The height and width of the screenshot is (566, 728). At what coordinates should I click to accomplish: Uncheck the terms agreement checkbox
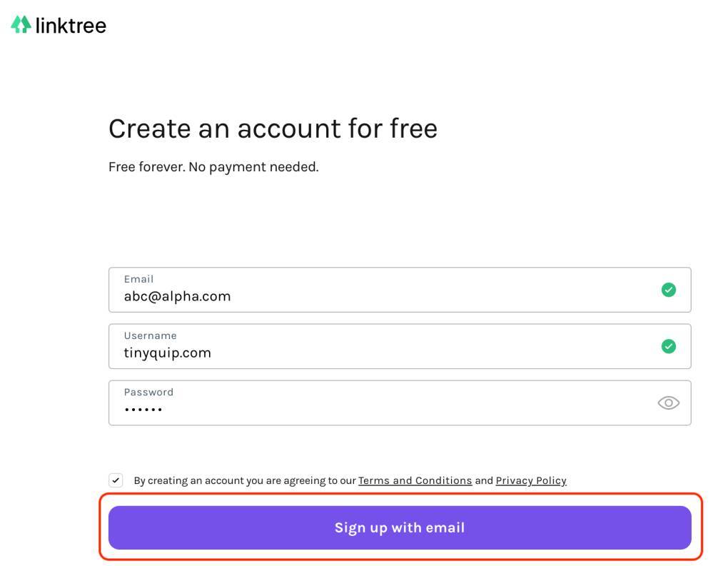coord(116,480)
